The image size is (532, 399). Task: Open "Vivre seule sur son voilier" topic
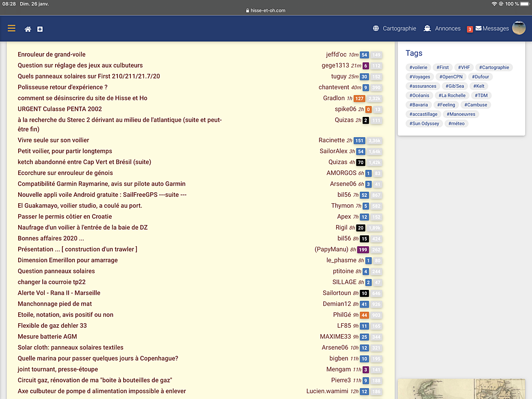[54, 140]
